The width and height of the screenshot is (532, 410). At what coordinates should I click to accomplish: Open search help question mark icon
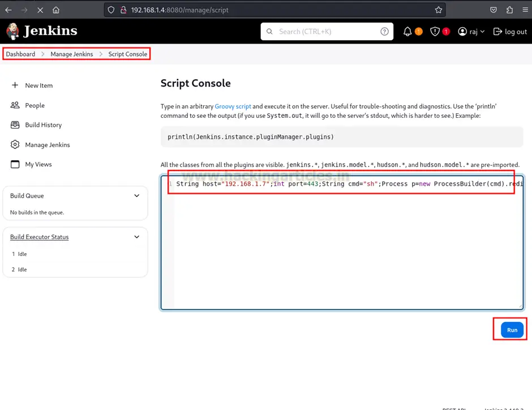384,32
